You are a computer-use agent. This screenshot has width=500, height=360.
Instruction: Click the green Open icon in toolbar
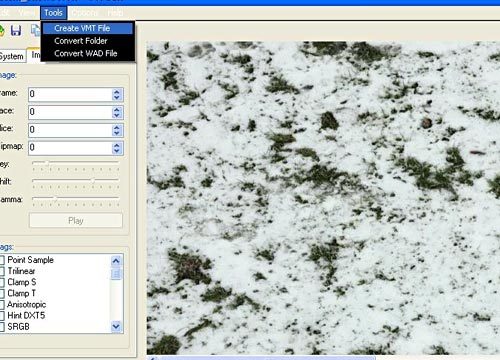[x=2, y=31]
